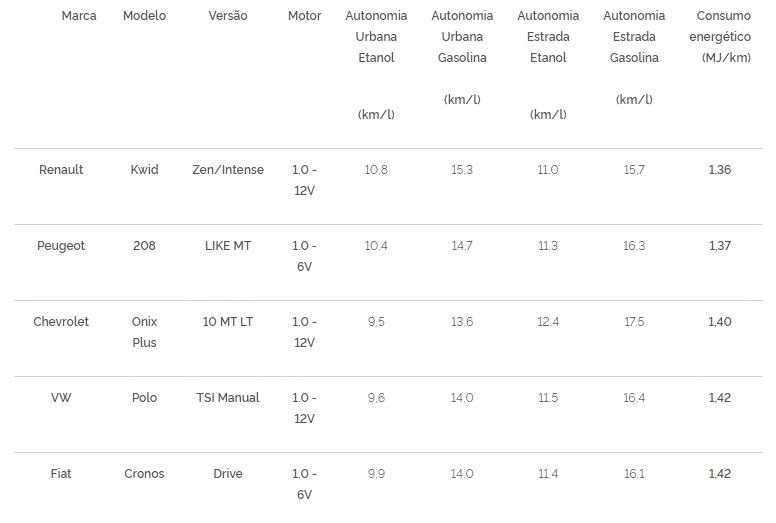Select the Renault brand cell

click(61, 170)
